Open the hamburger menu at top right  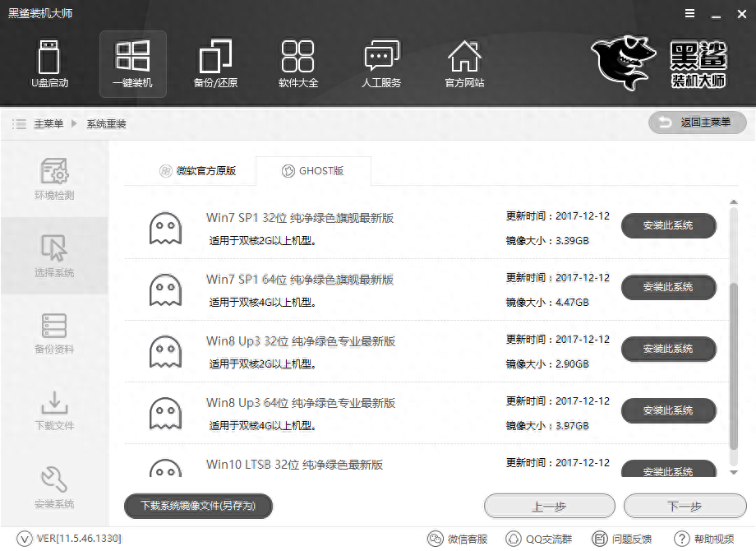(689, 13)
